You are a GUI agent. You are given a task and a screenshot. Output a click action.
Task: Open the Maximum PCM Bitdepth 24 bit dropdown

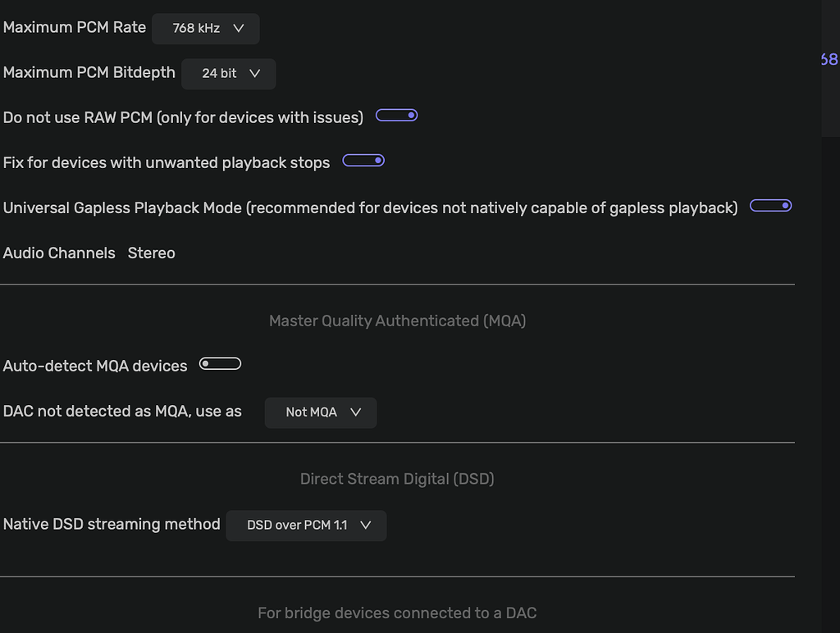point(229,73)
